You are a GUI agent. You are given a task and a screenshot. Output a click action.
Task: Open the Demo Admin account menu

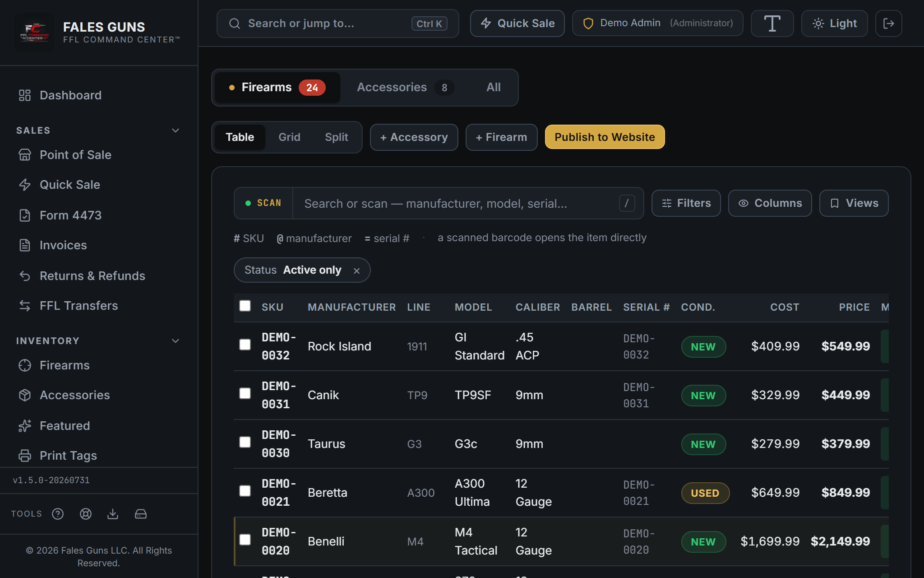657,23
